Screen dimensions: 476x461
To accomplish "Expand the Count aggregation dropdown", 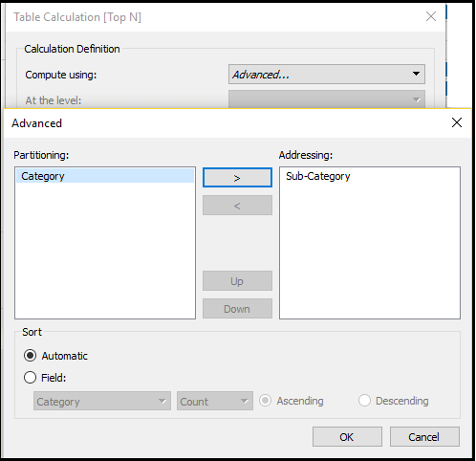I will (215, 401).
